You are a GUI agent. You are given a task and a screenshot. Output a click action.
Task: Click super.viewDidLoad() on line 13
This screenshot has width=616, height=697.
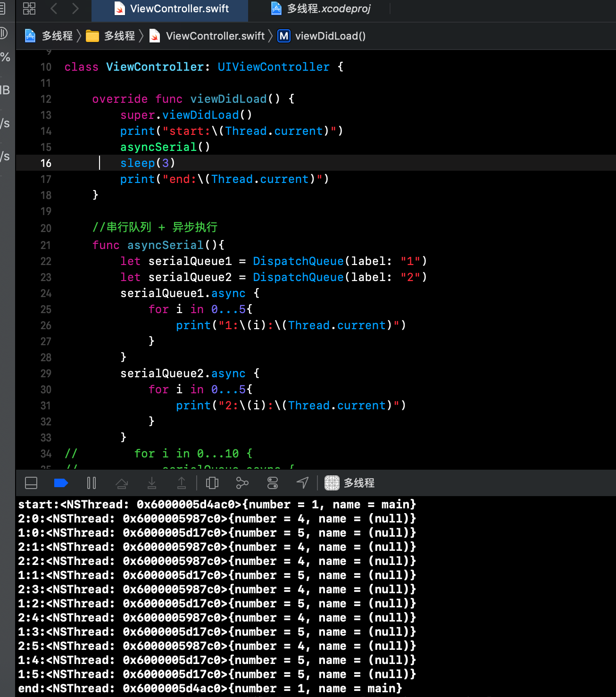coord(186,115)
